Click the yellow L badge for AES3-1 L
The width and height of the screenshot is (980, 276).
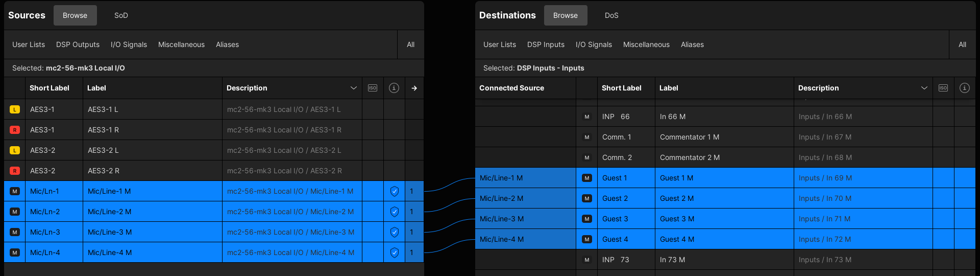(15, 109)
